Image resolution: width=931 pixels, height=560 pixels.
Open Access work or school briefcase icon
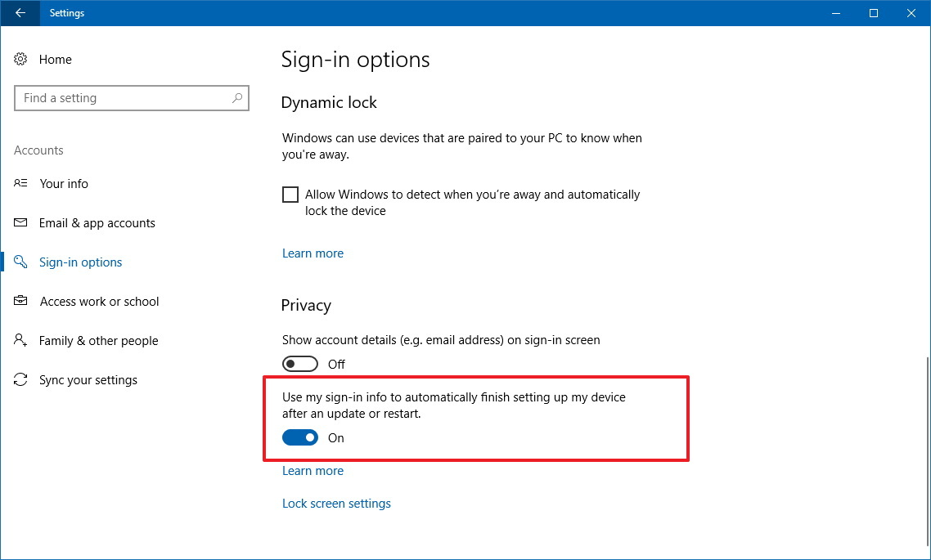coord(20,301)
